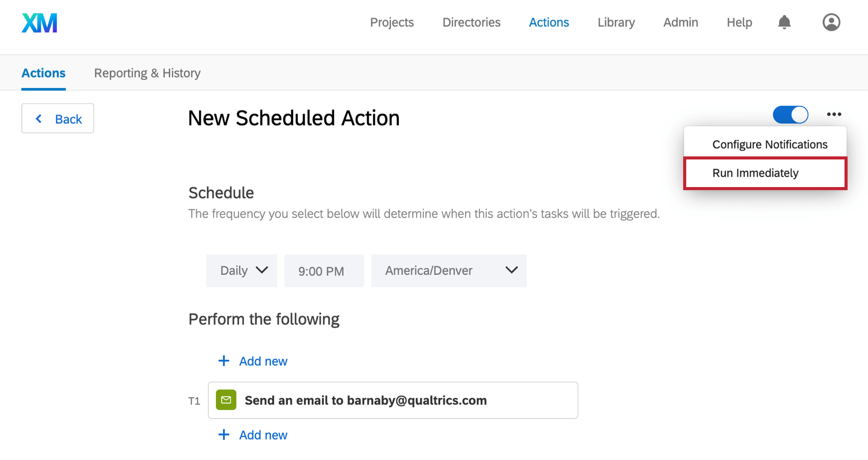This screenshot has width=868, height=460.
Task: Open the Projects navigation item
Action: coord(392,22)
